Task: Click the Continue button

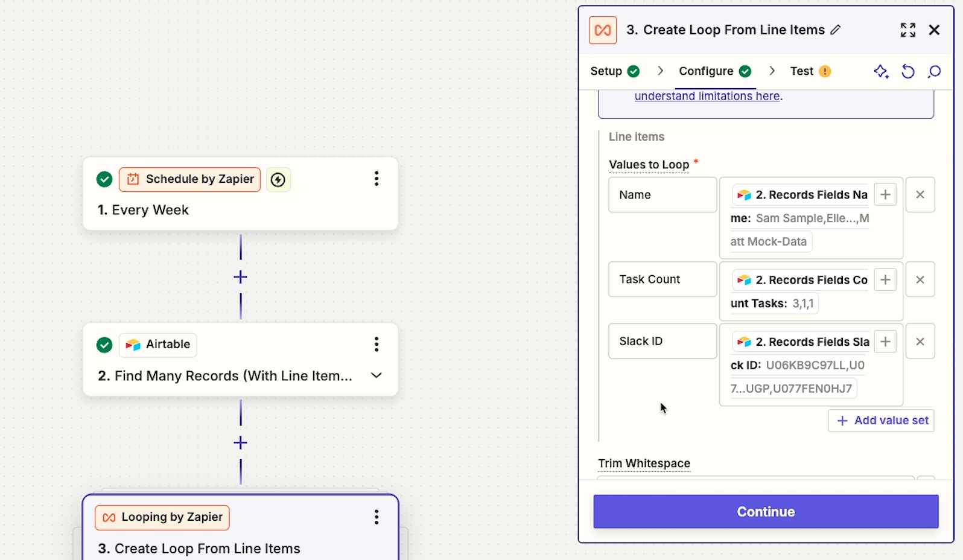Action: [x=766, y=512]
